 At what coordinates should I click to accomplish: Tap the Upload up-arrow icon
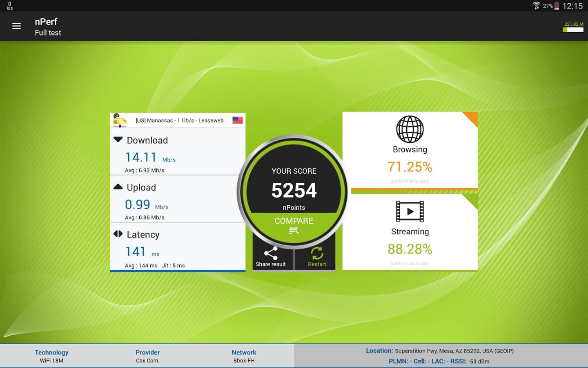click(118, 187)
